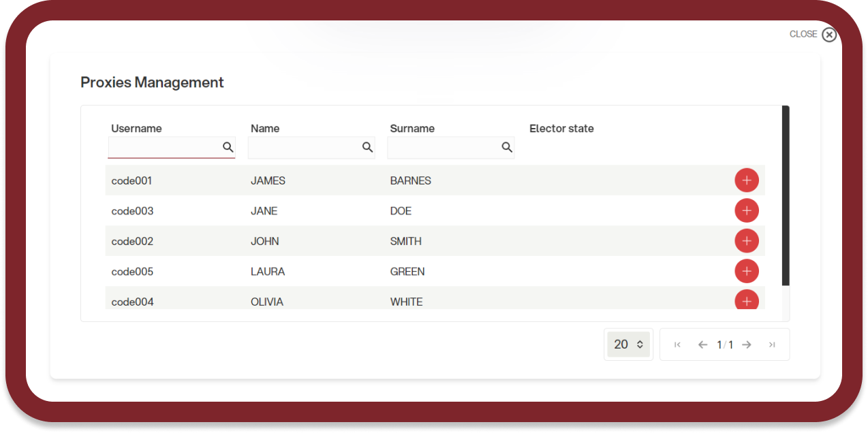Select username cell code001
Image resolution: width=868 pixels, height=433 pixels.
point(132,180)
